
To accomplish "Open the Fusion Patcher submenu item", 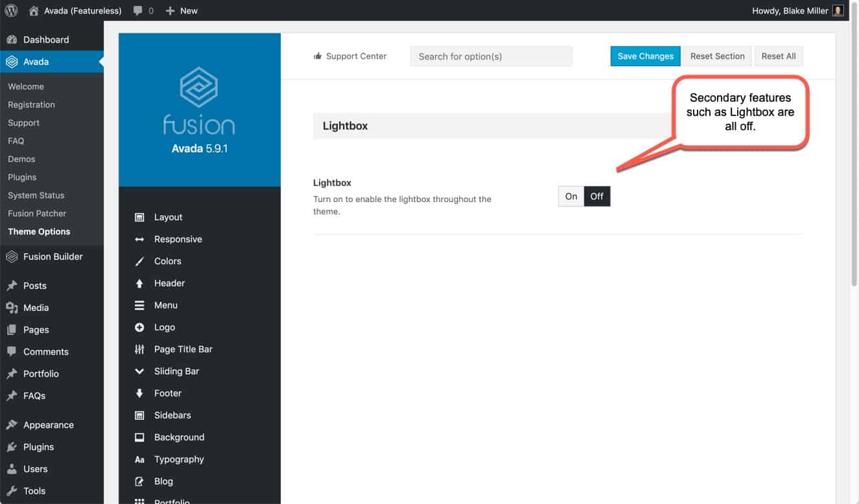I will point(37,213).
